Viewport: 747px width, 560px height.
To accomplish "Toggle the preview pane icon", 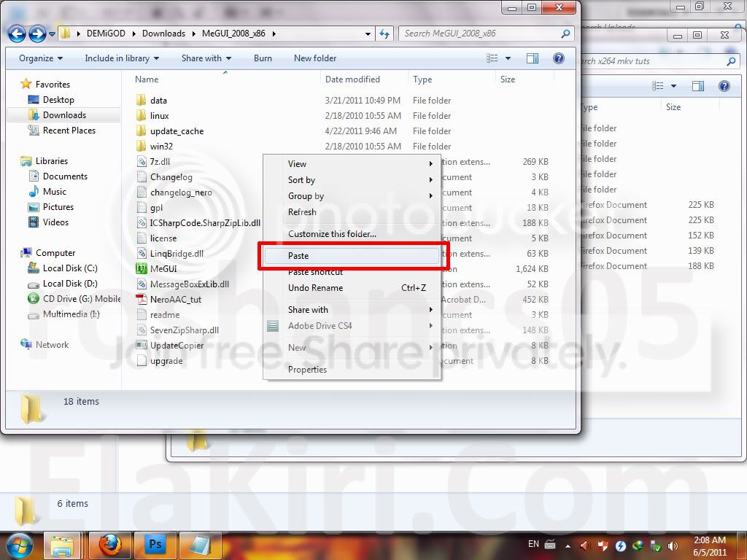I will pos(533,58).
